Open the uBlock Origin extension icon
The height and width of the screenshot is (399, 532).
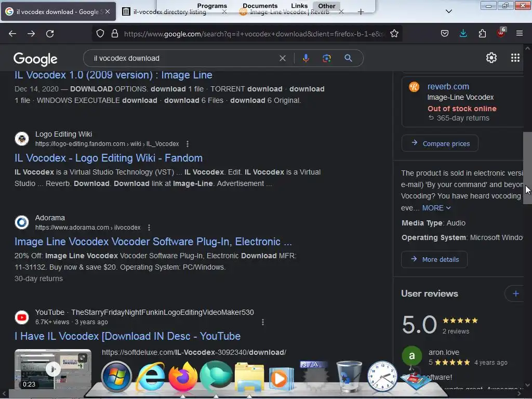point(501,33)
